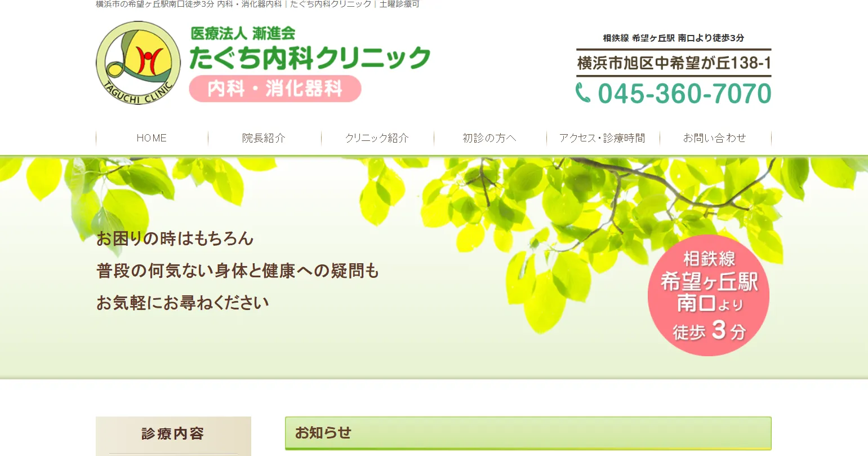Open アクセス・診療時間 menu item

coord(603,138)
